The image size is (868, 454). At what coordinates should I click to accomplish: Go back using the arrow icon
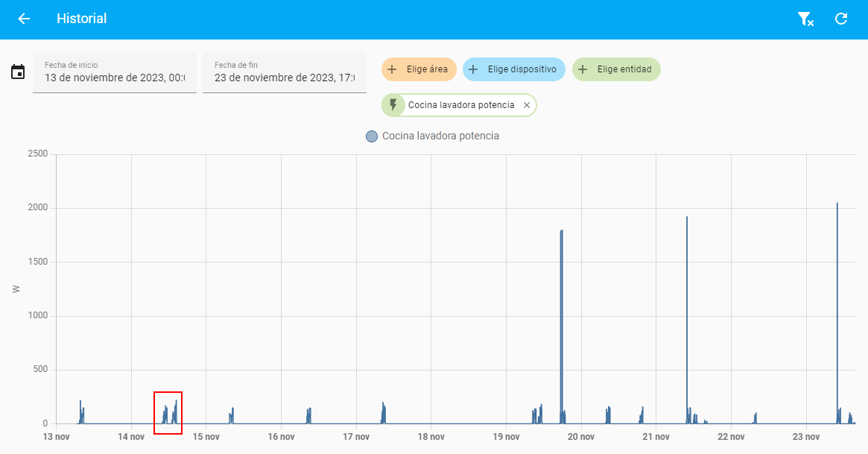[x=24, y=19]
